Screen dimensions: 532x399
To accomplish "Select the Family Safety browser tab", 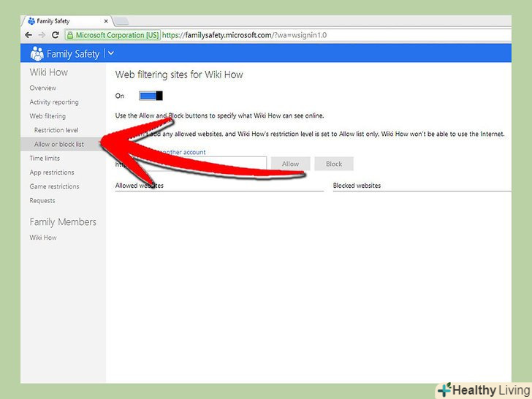I will point(66,21).
